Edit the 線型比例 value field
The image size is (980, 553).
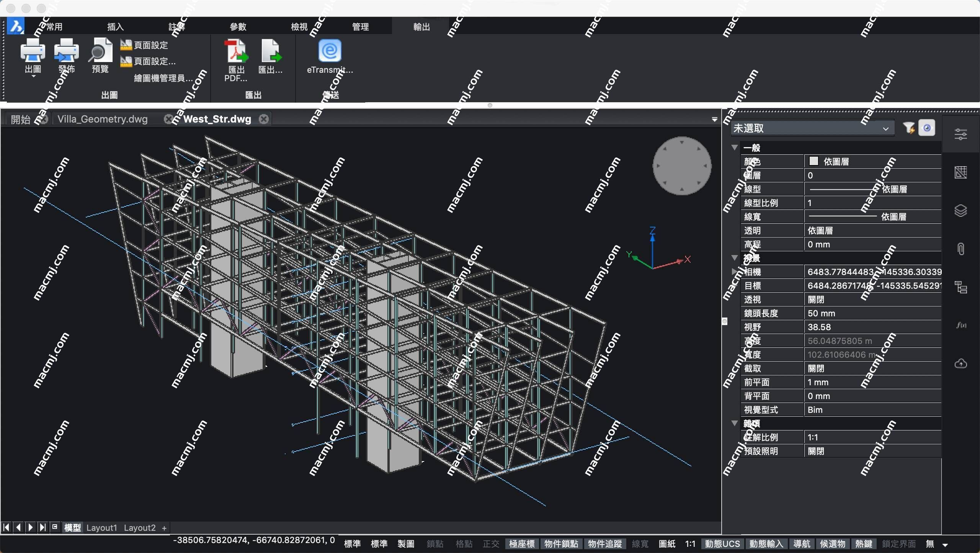coord(873,203)
